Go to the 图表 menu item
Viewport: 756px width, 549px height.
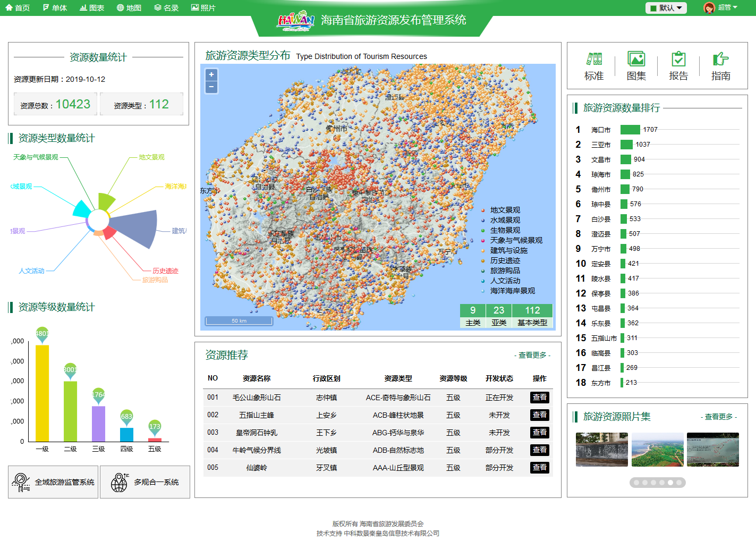(x=92, y=8)
